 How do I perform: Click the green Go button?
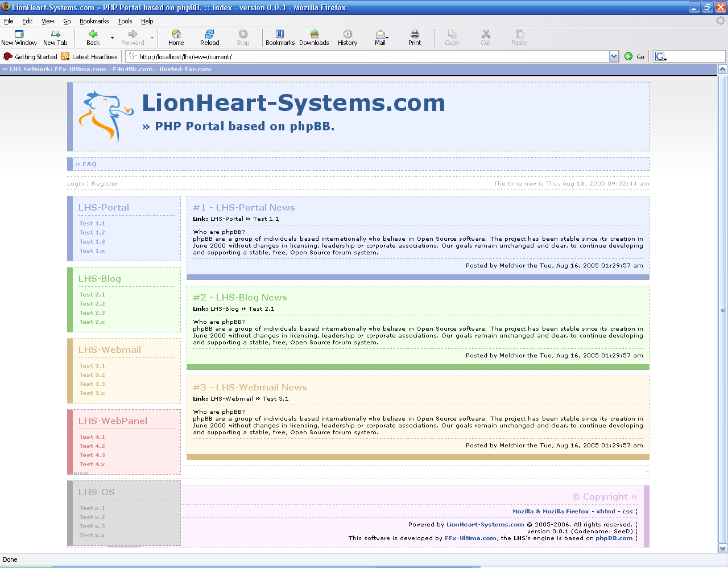pos(634,56)
